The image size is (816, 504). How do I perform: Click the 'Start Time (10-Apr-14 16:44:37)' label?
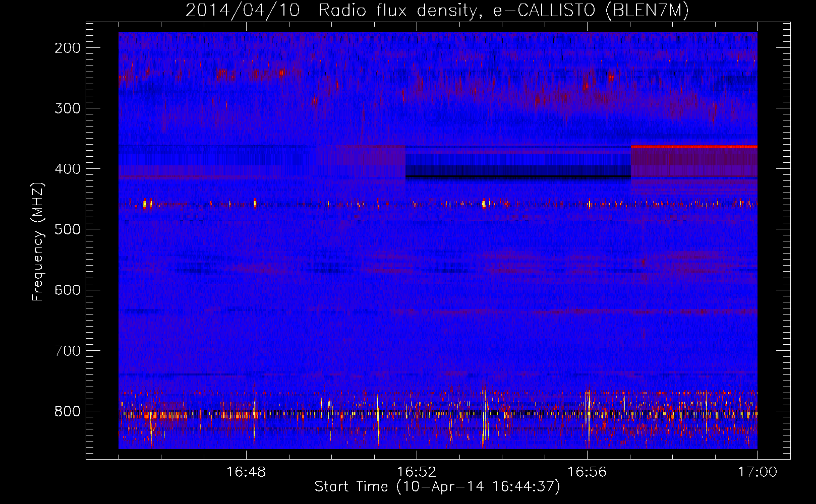point(437,487)
